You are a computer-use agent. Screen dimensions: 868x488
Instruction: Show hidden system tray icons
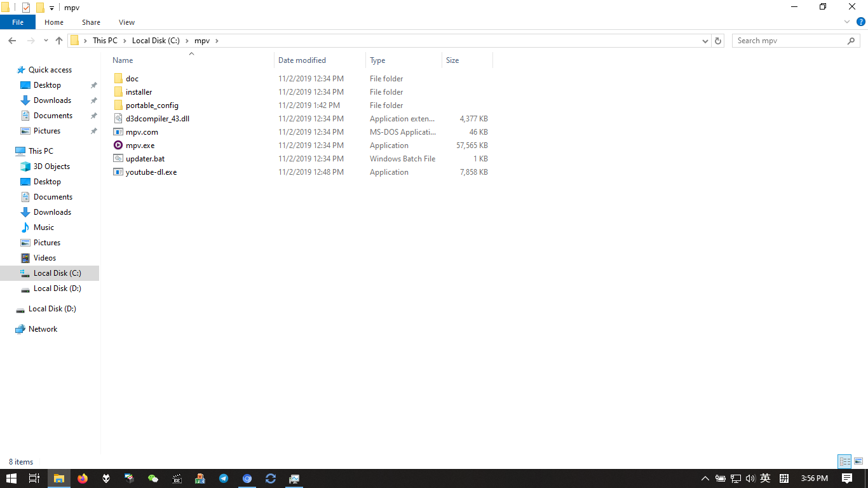(705, 478)
